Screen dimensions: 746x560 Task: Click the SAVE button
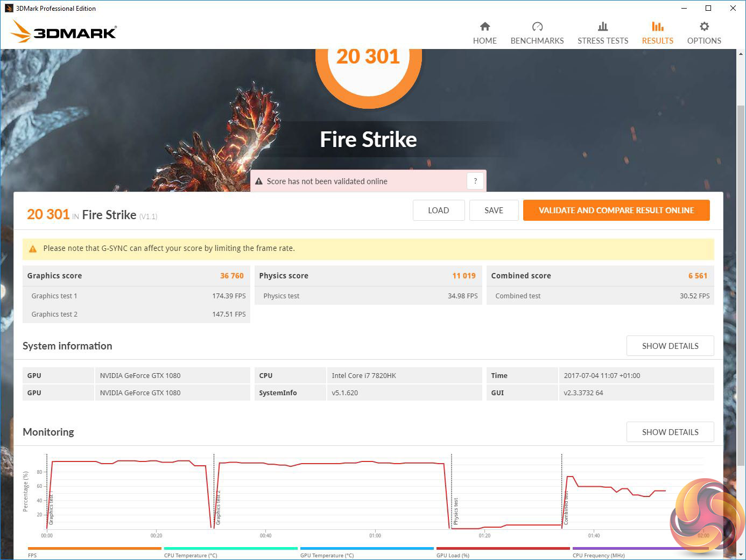pyautogui.click(x=494, y=211)
